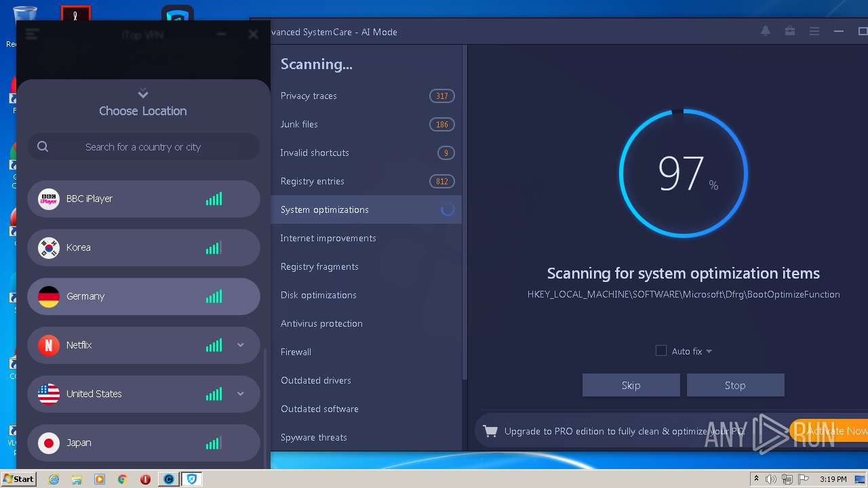Screen dimensions: 868x488
Task: Select Internet improvements scan item
Action: [366, 238]
